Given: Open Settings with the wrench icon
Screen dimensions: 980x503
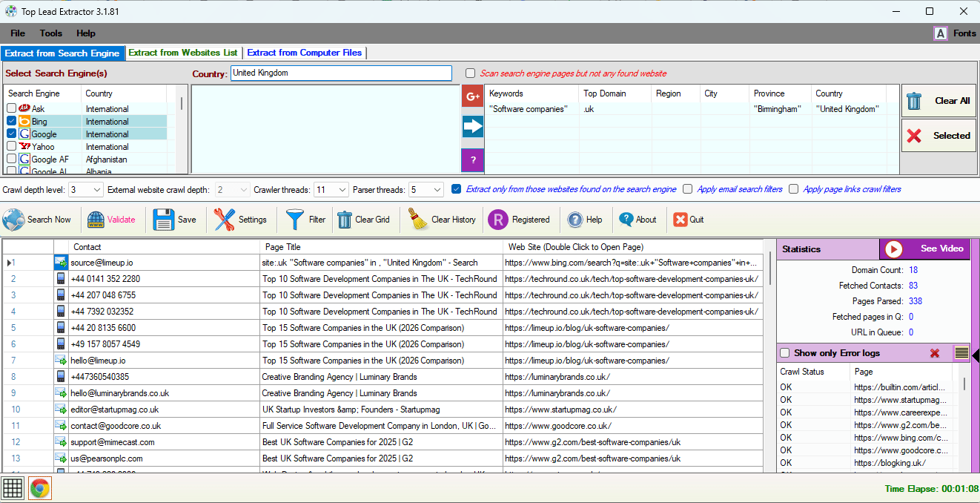Looking at the screenshot, I should pos(225,220).
